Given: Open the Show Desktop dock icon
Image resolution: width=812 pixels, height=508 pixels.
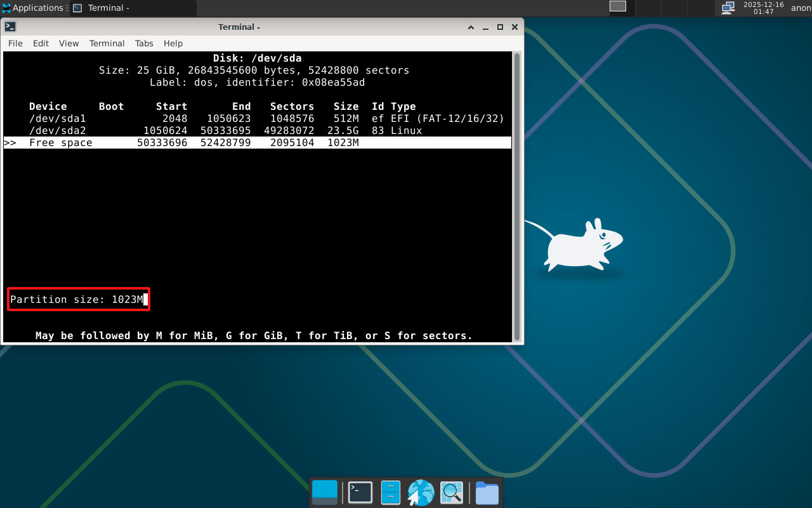Looking at the screenshot, I should click(325, 492).
